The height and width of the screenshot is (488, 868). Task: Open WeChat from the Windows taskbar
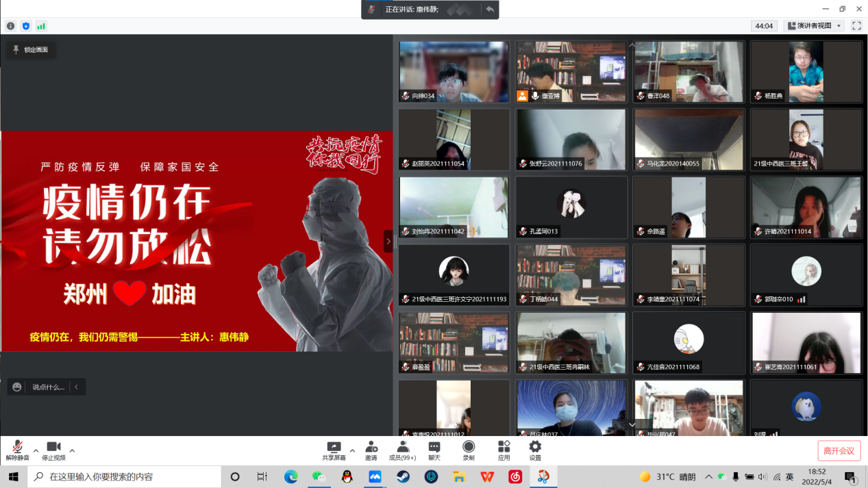tap(319, 476)
